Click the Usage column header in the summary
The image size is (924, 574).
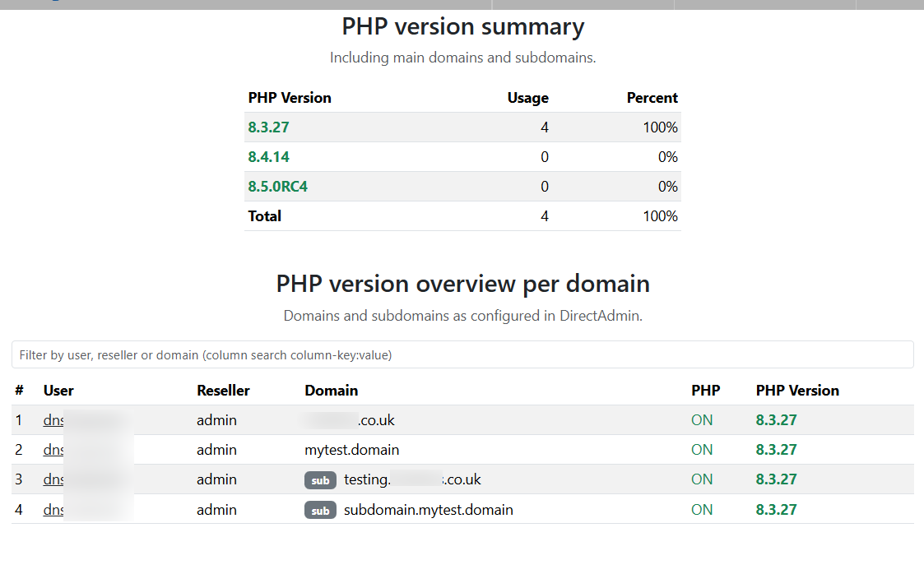[x=527, y=98]
